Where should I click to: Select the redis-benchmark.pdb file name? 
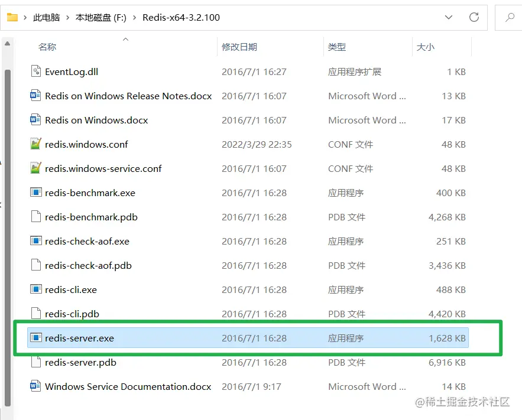tap(91, 217)
